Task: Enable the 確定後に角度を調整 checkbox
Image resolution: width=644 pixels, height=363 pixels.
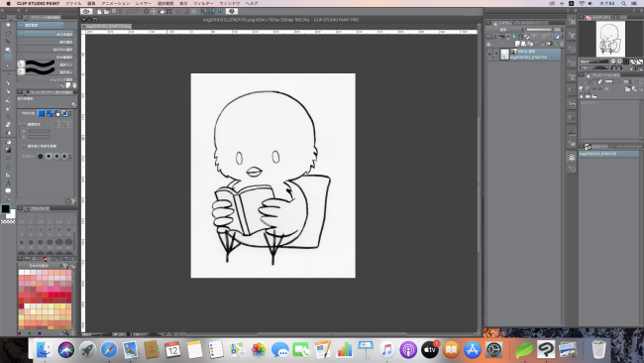Action: (24, 146)
